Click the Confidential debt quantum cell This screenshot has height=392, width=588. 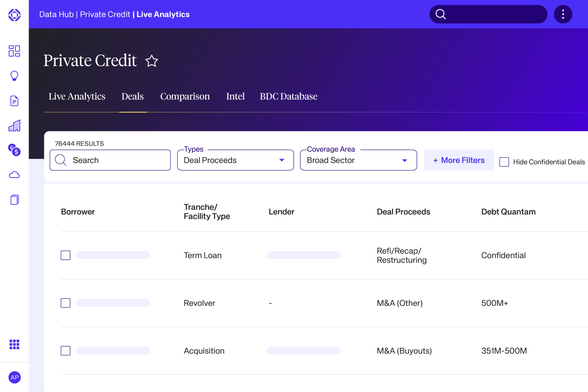[x=504, y=255]
